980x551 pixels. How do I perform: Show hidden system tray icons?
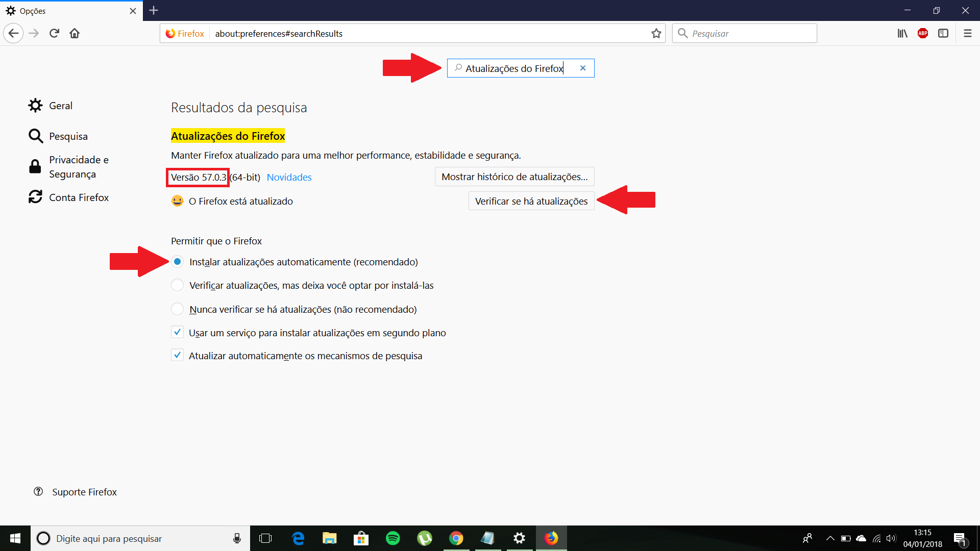click(830, 538)
